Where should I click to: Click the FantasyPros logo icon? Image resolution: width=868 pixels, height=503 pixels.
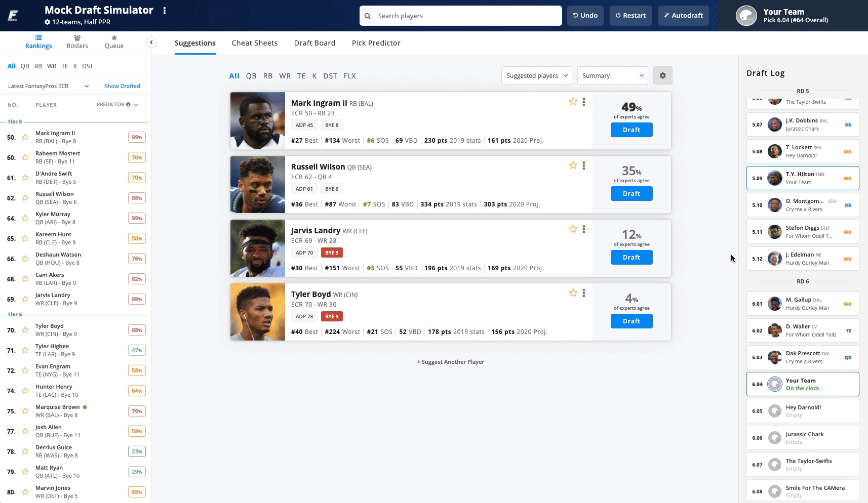tap(13, 16)
